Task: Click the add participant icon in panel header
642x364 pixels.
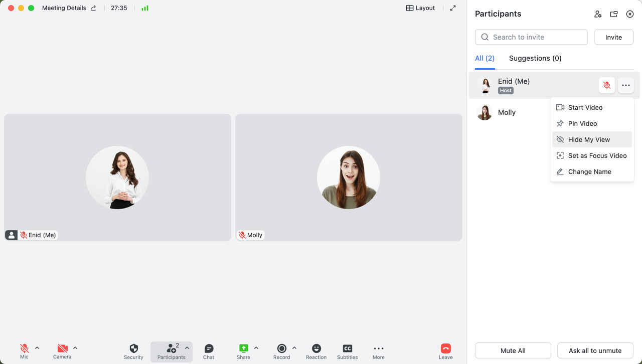Action: pos(597,14)
